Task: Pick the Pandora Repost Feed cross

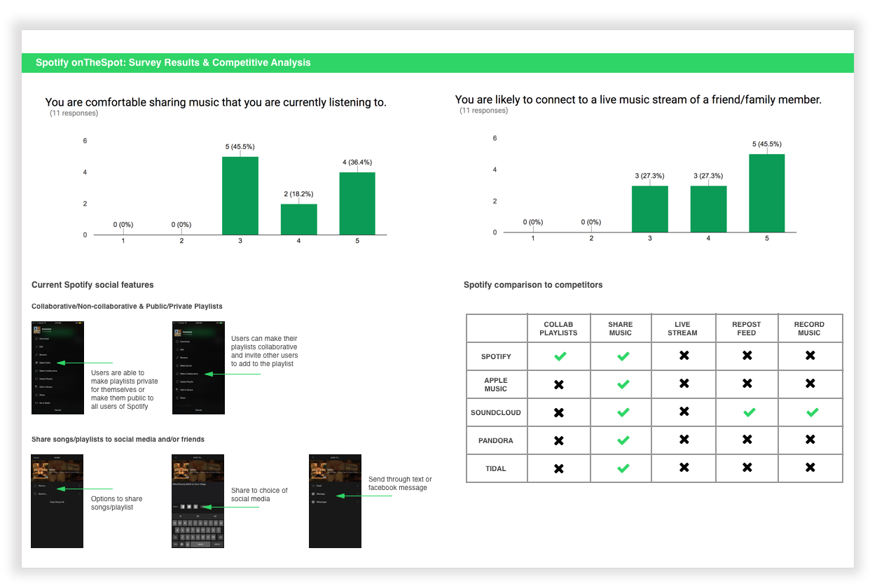Action: 747,440
